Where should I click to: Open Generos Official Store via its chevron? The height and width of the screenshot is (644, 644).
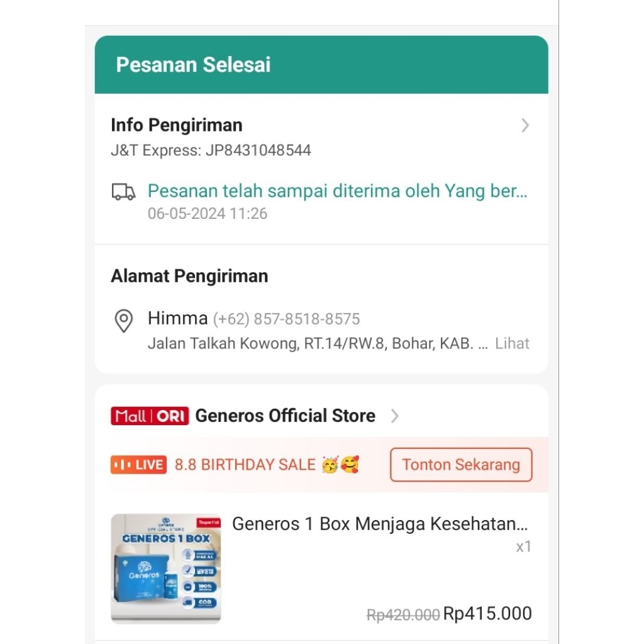click(394, 416)
